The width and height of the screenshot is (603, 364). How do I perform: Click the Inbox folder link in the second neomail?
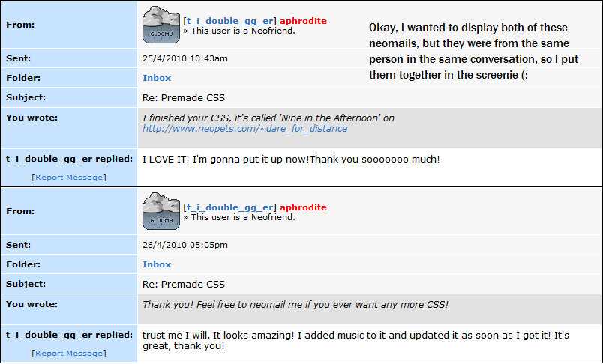pos(157,264)
